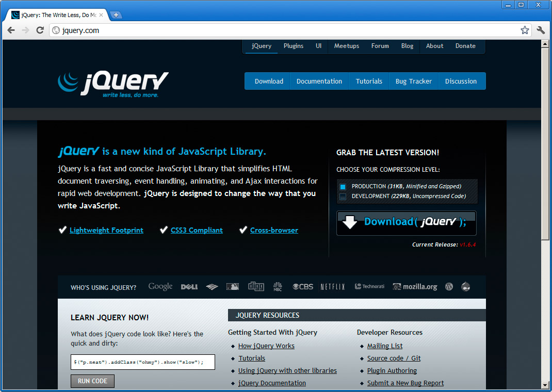Click the white download arrow icon
This screenshot has height=392, width=552.
coord(350,222)
